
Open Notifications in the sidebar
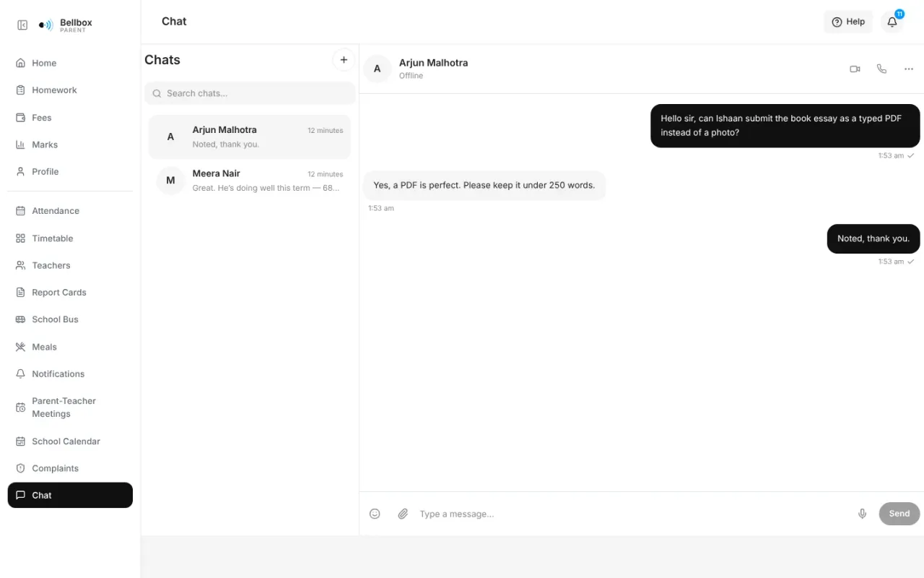70,374
